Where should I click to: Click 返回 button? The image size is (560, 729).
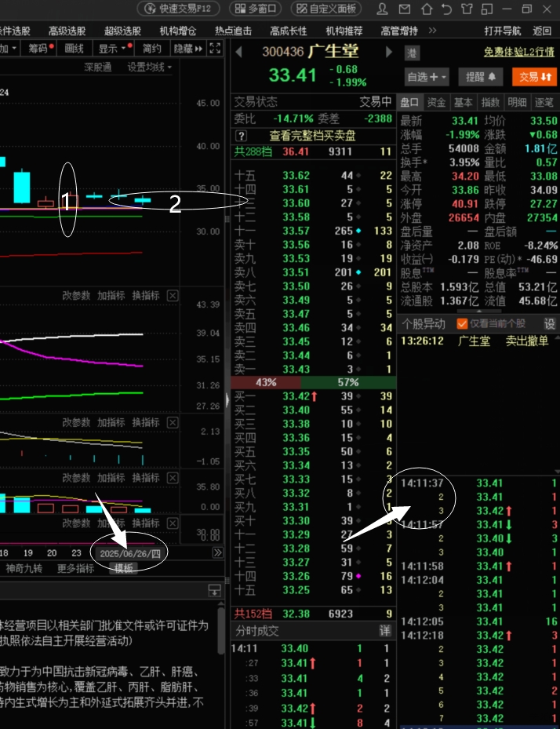542,31
